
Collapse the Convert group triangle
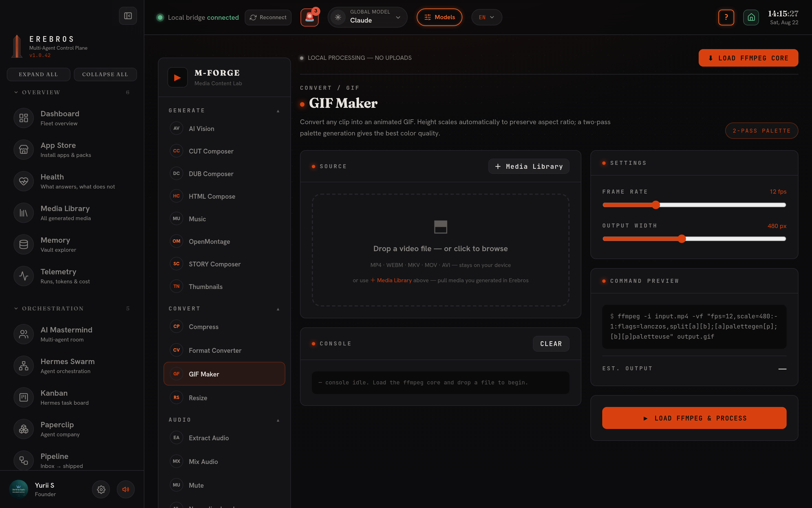278,309
